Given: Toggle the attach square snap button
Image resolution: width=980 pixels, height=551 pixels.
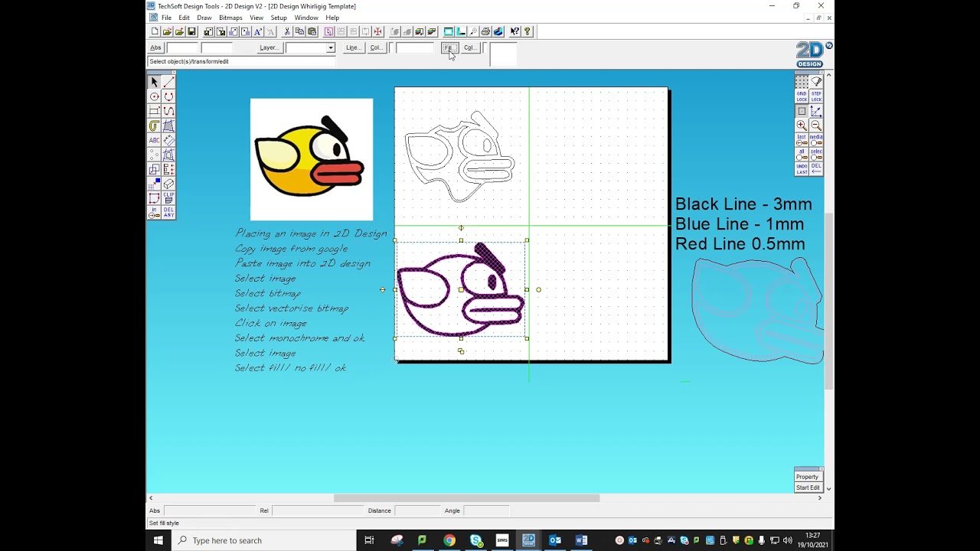Looking at the screenshot, I should pos(802,112).
